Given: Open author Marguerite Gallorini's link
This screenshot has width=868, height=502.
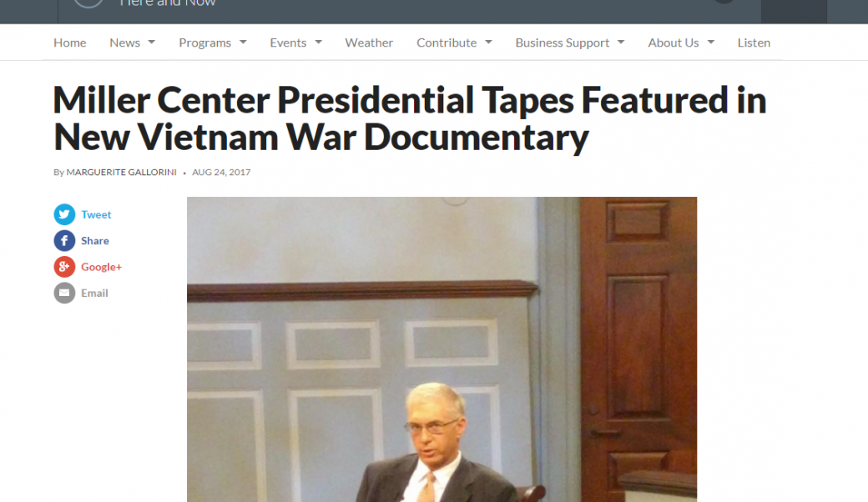Looking at the screenshot, I should (x=121, y=172).
